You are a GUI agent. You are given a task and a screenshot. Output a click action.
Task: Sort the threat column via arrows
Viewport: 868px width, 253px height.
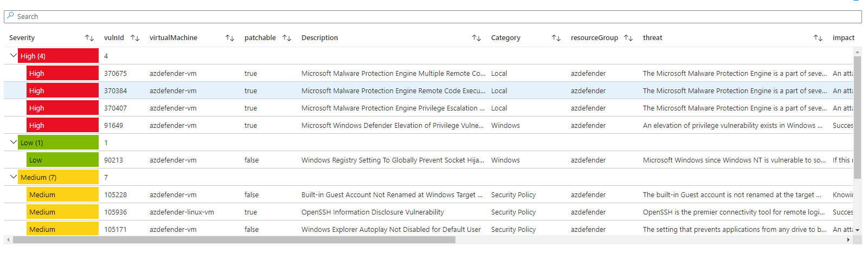point(818,38)
